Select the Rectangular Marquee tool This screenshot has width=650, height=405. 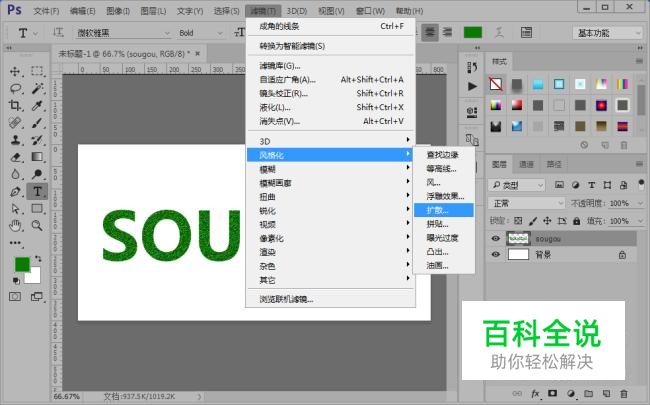click(37, 70)
